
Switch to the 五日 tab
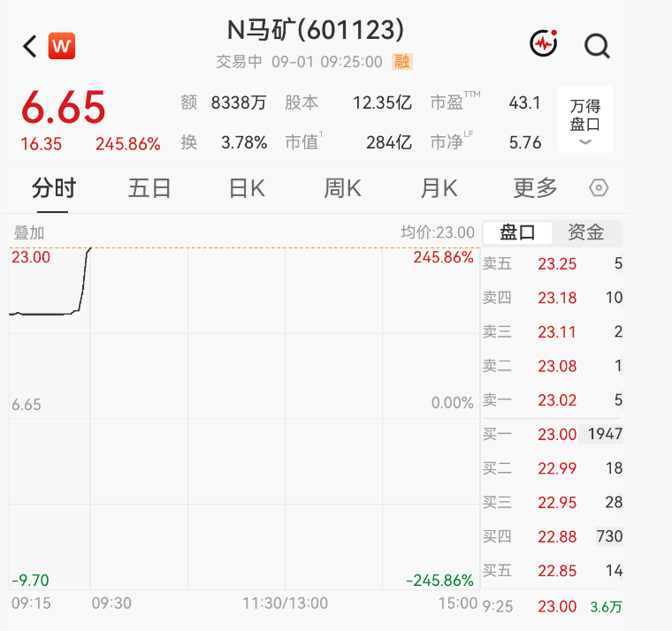click(149, 188)
